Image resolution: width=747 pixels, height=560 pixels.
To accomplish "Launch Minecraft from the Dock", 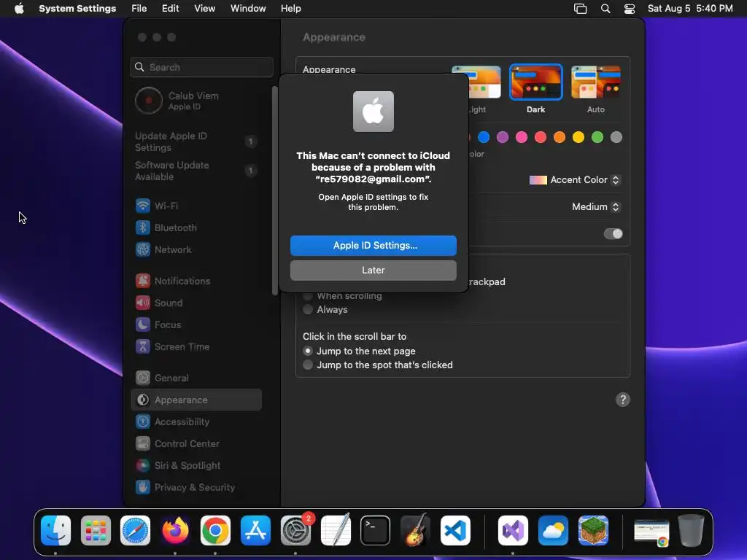I will tap(593, 530).
